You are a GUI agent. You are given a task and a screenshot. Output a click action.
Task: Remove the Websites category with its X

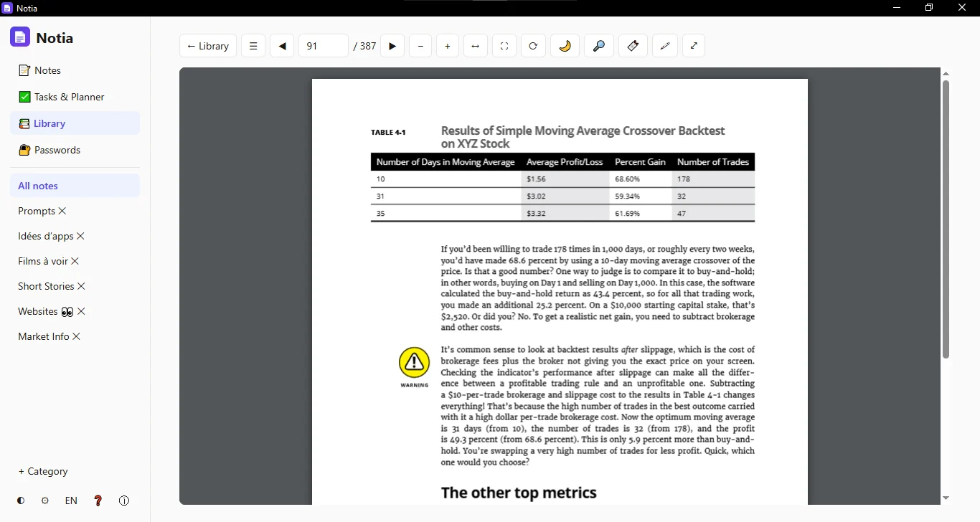[82, 311]
